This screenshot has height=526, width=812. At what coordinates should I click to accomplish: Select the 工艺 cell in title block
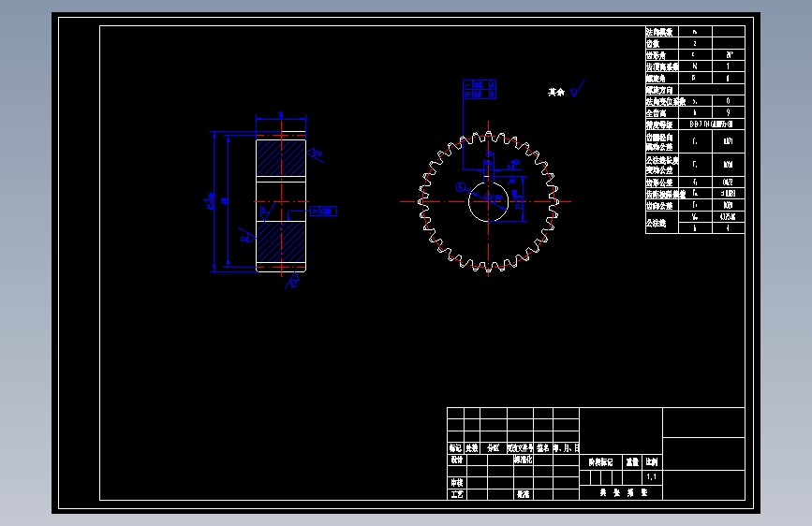tap(457, 494)
